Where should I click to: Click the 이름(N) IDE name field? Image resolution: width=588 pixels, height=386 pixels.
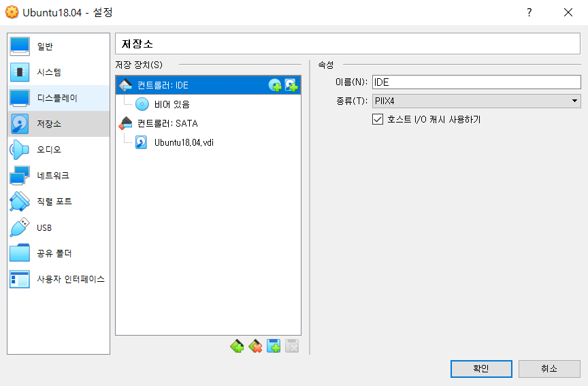tap(476, 82)
